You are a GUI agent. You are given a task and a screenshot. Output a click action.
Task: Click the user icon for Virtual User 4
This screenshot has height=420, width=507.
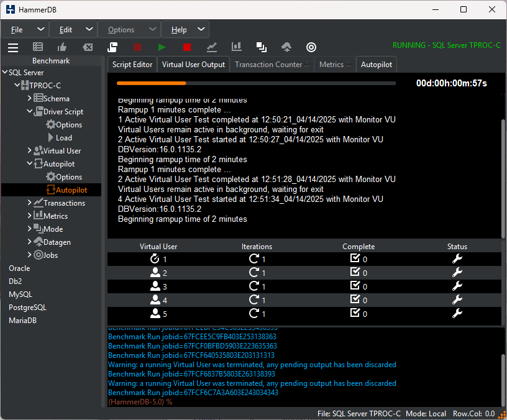point(155,299)
